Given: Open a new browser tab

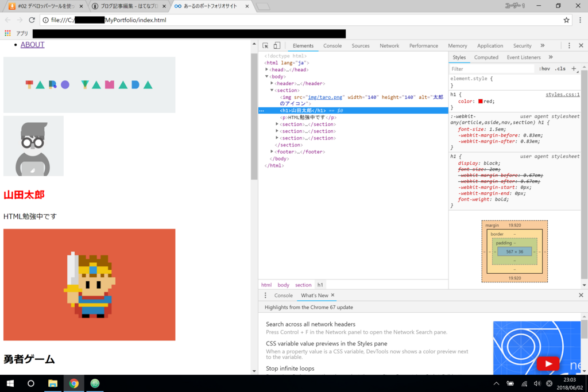Looking at the screenshot, I should [263, 6].
